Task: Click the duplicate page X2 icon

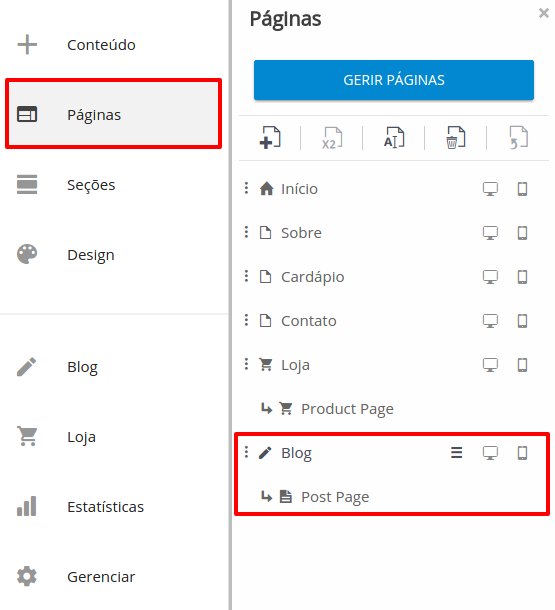Action: click(332, 138)
